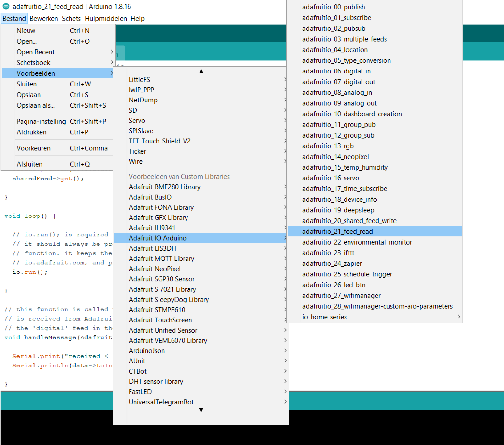Open the Hulpmiddelen menu
Image resolution: width=504 pixels, height=445 pixels.
tap(106, 18)
